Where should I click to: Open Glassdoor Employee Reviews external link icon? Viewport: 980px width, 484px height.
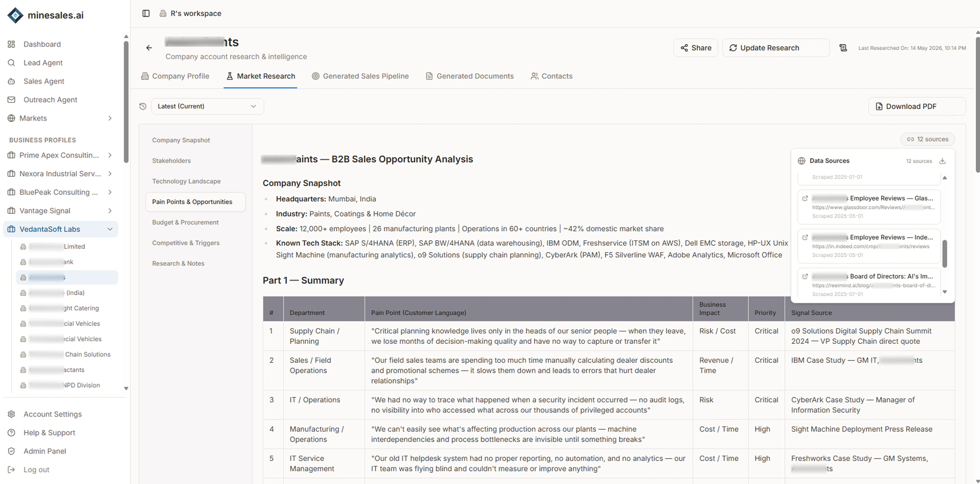pos(805,198)
